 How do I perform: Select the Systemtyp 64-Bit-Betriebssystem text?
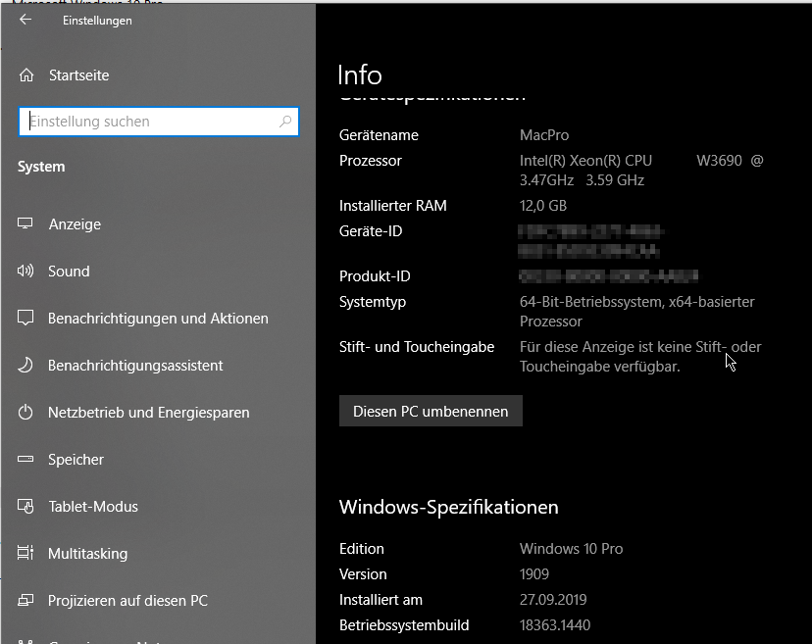click(x=637, y=312)
